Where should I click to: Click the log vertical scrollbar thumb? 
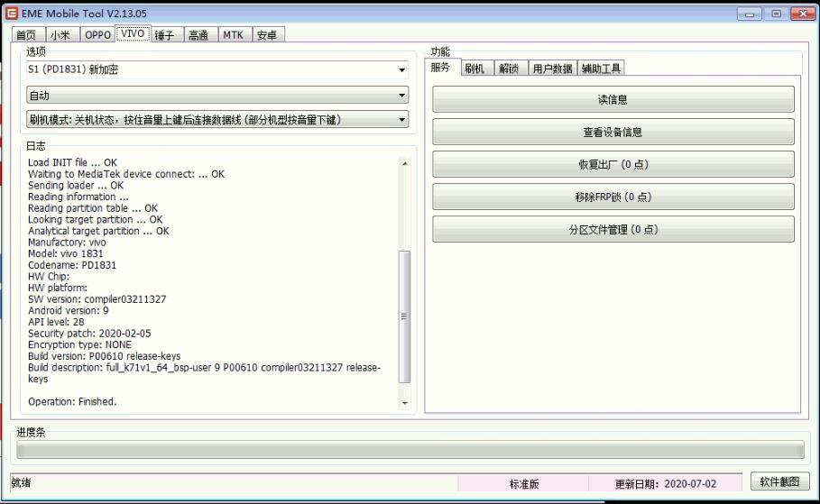pyautogui.click(x=404, y=316)
